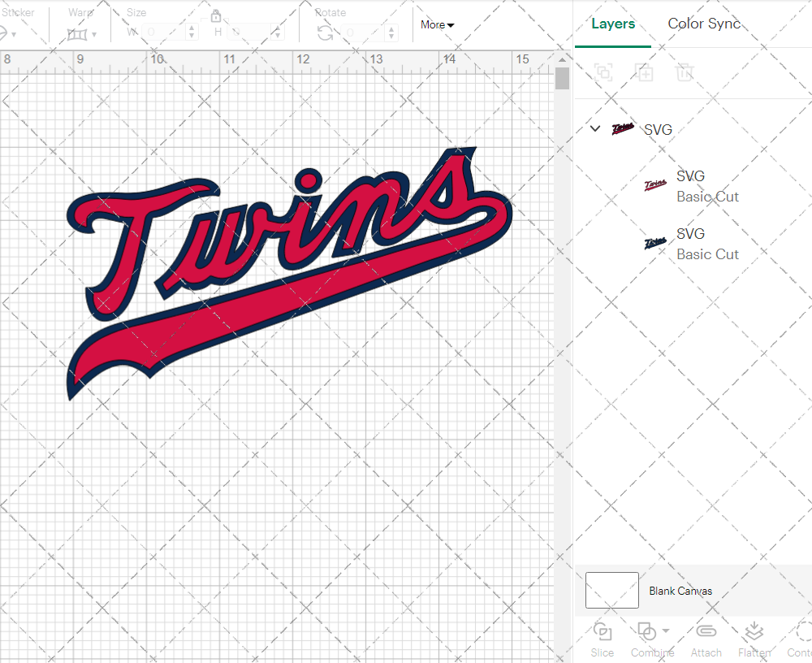Click the canvas scrollbar up arrow
Screen dimensions: 812x663
tap(562, 60)
